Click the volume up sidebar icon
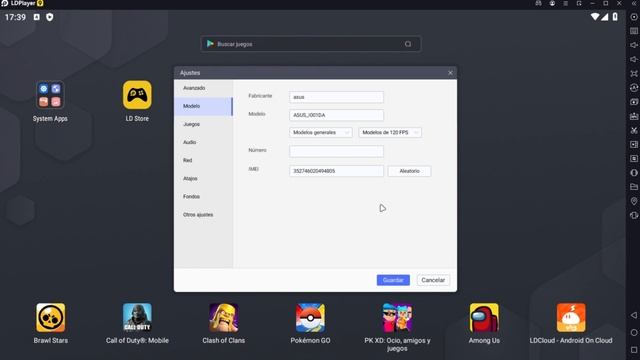 tap(634, 45)
